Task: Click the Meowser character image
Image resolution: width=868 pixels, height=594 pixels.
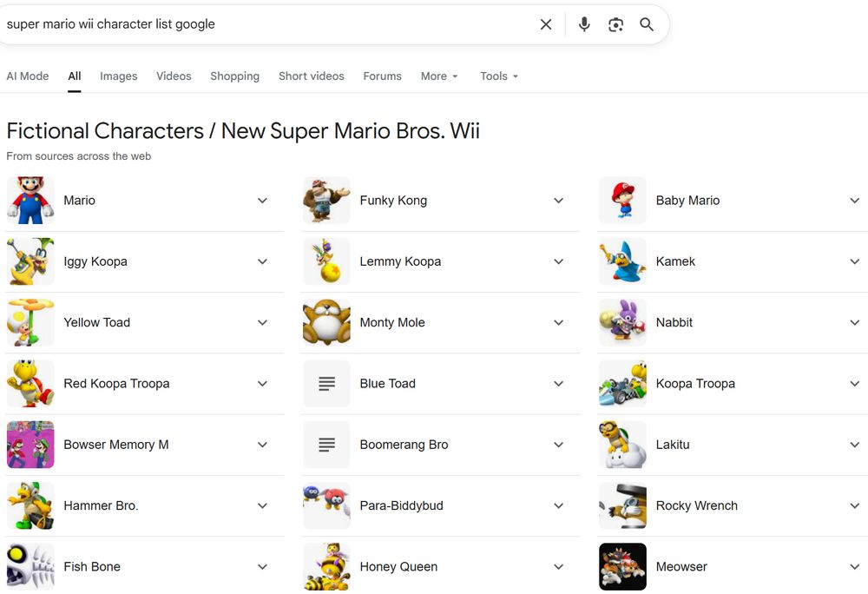Action: coord(622,566)
